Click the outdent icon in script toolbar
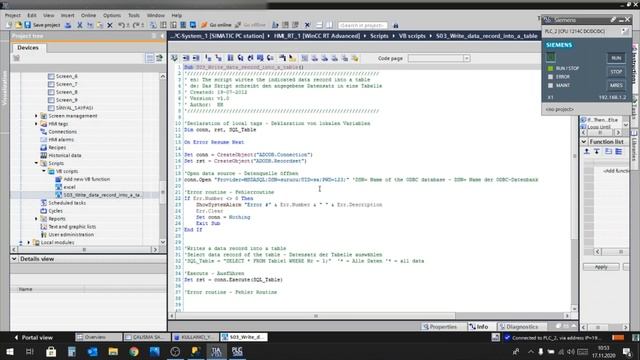640x360 pixels. point(196,58)
